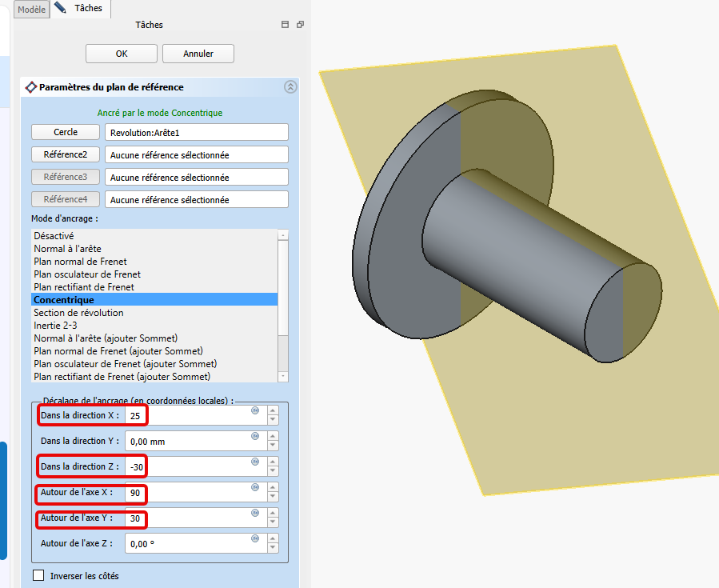Collapse the 'Paramètres du plan de référence' section
This screenshot has width=719, height=588.
(x=290, y=87)
